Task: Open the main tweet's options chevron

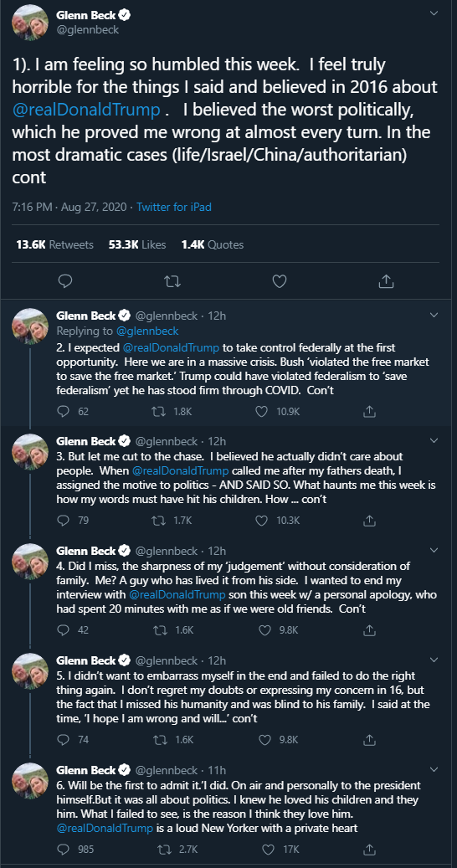Action: coord(434,13)
